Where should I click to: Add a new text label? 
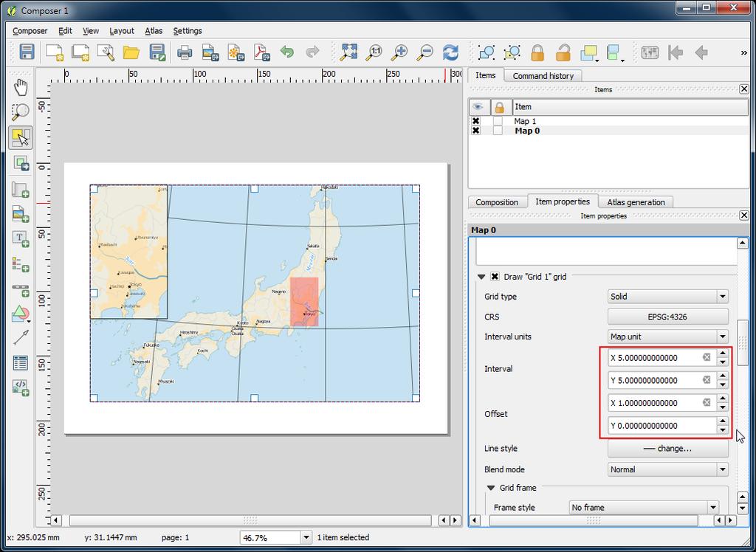coord(21,238)
